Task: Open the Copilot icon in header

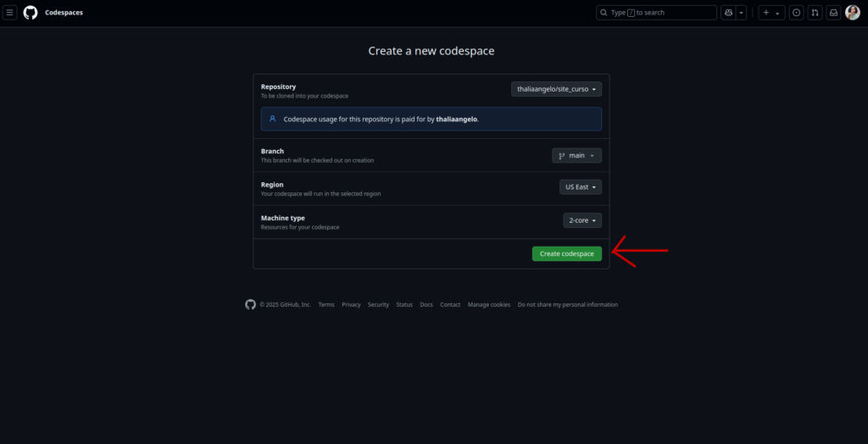Action: 728,13
